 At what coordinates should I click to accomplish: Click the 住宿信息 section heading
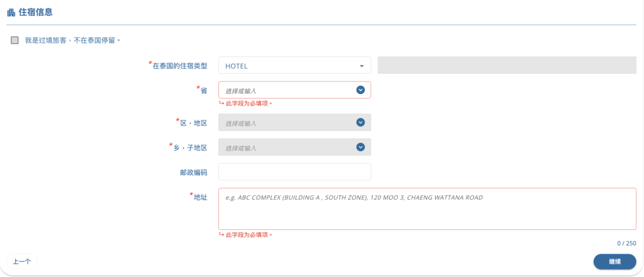(35, 12)
